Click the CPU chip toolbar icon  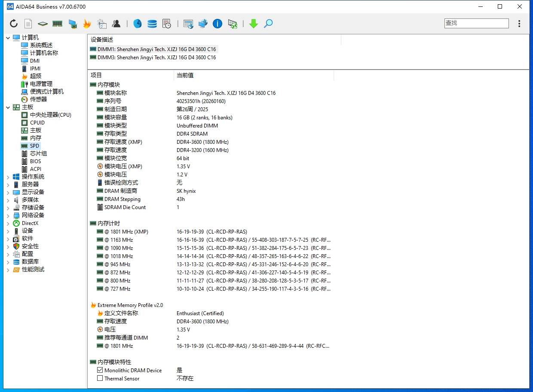[43, 24]
